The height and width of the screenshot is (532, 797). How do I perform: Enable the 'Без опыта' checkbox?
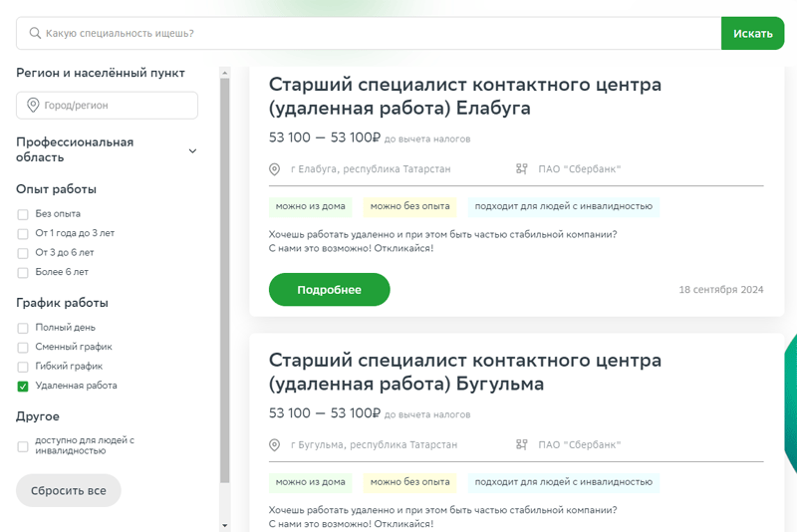tap(23, 214)
